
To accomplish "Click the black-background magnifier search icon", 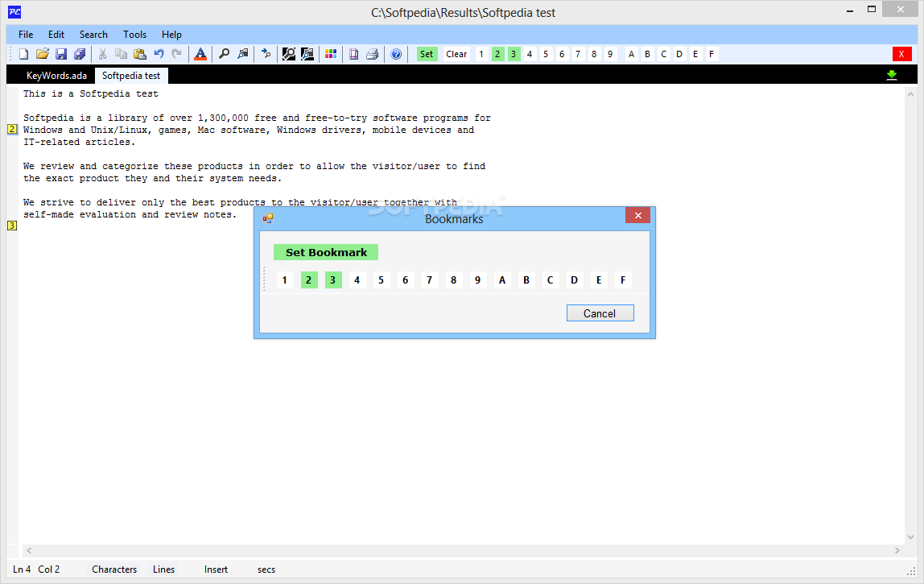I will pos(289,54).
